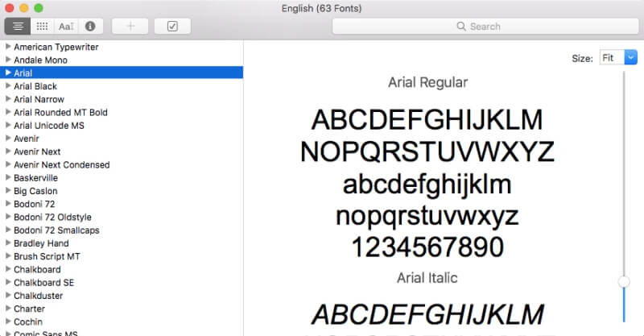
Task: Select the highlighted Arial font row
Action: tap(122, 73)
